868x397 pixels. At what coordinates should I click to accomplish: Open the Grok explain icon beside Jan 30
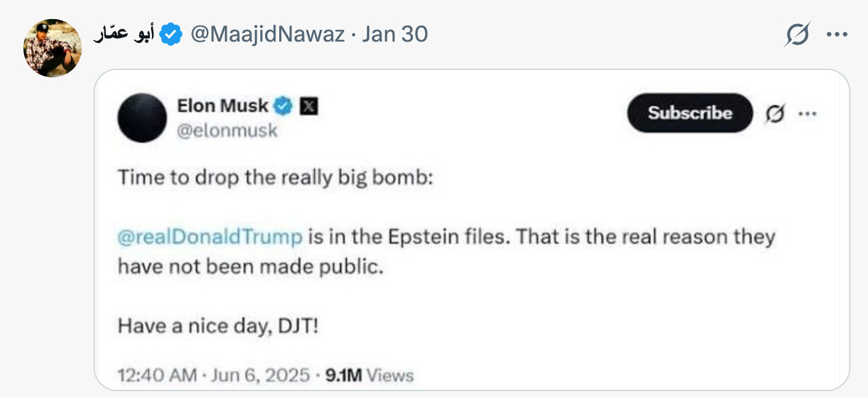(x=797, y=35)
